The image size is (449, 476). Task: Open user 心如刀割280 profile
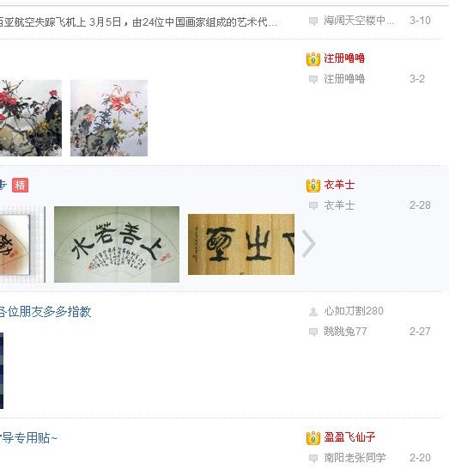tap(354, 311)
